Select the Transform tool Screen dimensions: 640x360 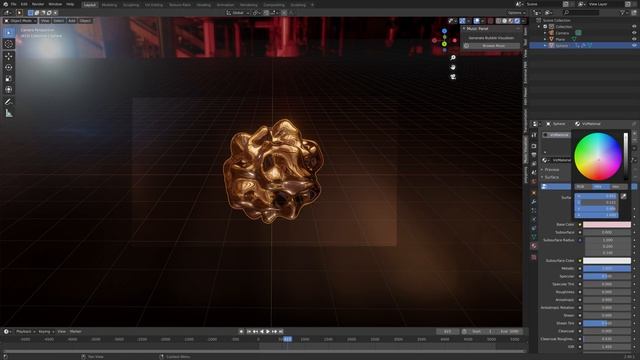(9, 89)
